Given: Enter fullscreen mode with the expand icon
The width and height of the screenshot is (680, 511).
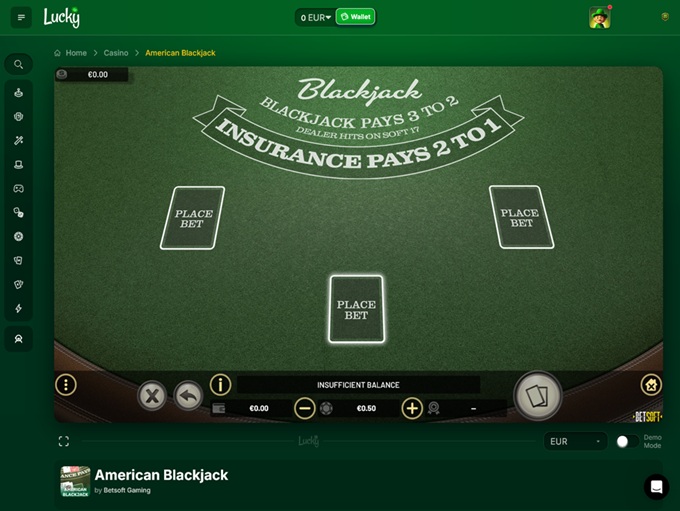Looking at the screenshot, I should point(64,441).
